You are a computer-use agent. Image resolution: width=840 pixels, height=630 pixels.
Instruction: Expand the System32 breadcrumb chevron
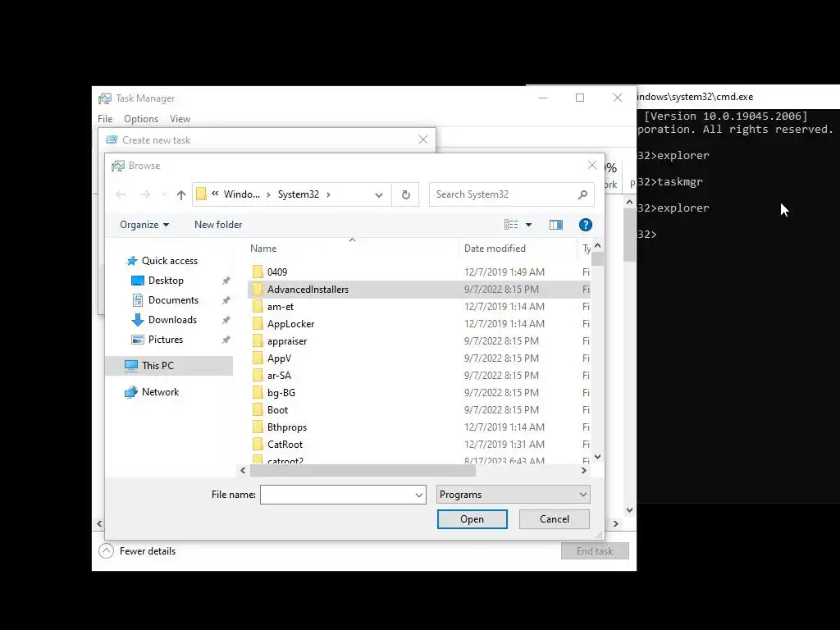328,194
